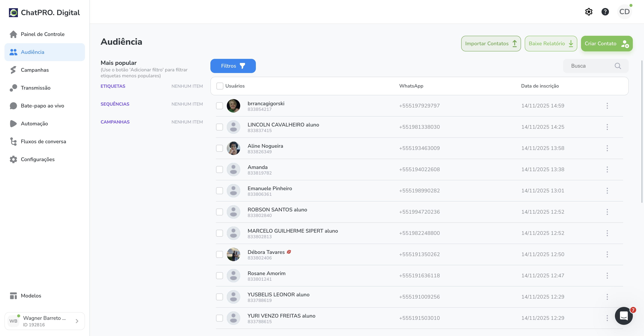Click the SEQUÊNCIAS filter heading
The image size is (644, 336).
point(115,104)
